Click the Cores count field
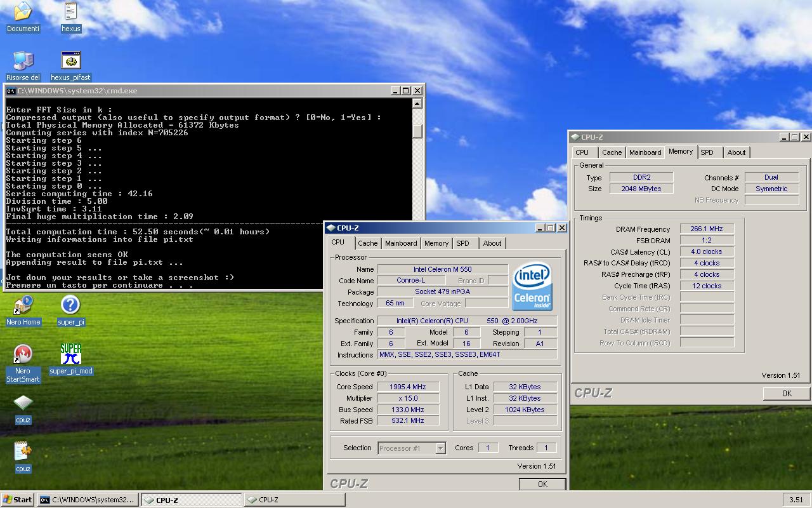812x508 pixels. point(488,448)
